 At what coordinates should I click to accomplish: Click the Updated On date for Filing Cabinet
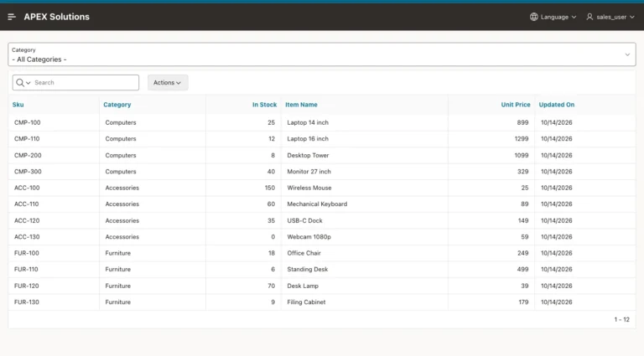pyautogui.click(x=557, y=302)
